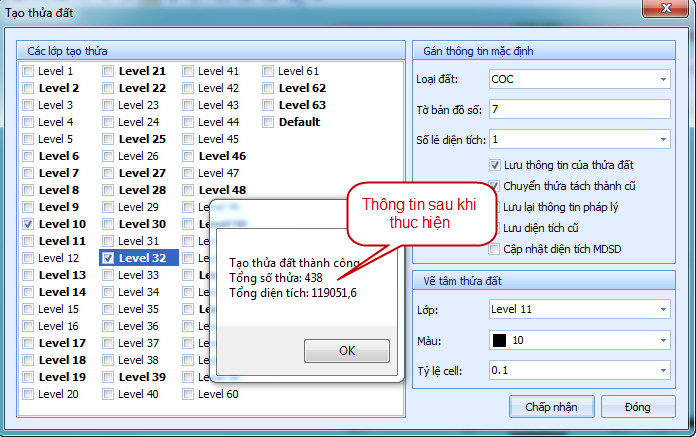The height and width of the screenshot is (437, 696).
Task: Enable Cập nhật diện tích MDSD option
Action: [x=495, y=249]
